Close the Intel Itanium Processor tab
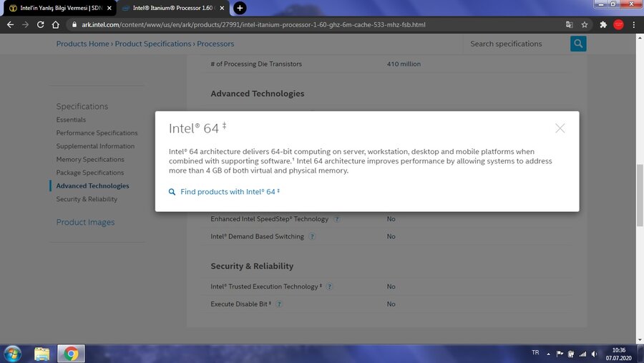Viewport: 644px width, 363px height. pos(222,8)
